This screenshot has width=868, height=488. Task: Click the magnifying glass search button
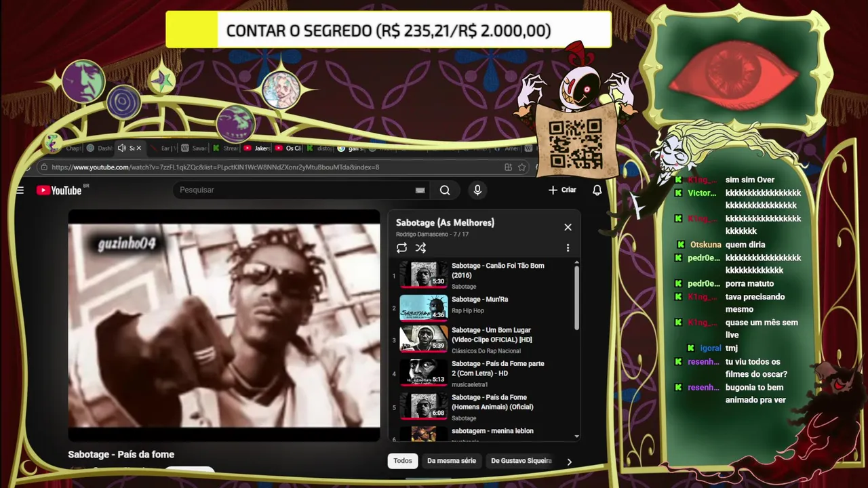[445, 190]
